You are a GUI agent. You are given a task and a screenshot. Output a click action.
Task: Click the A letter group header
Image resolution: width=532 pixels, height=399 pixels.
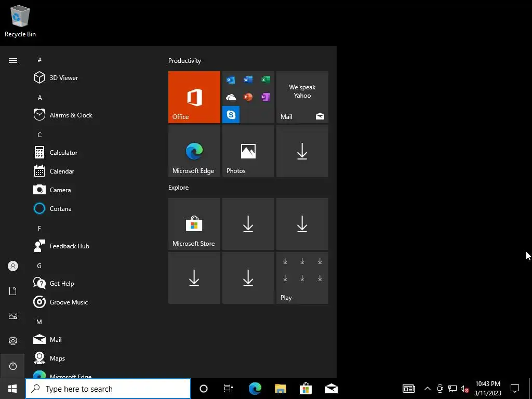click(39, 97)
